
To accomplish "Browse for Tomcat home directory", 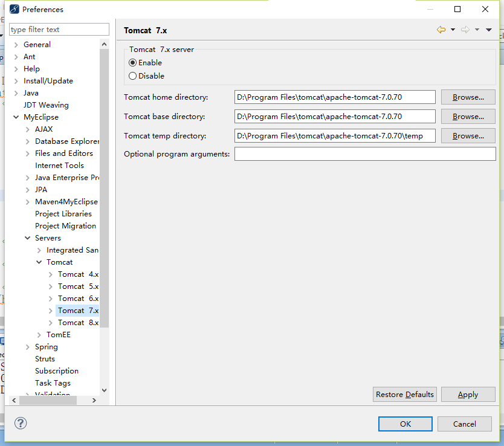I will point(468,97).
